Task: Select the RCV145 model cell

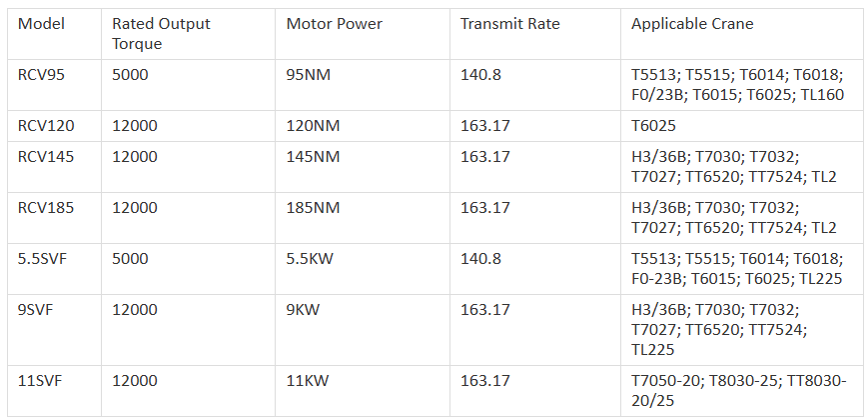Action: (54, 167)
